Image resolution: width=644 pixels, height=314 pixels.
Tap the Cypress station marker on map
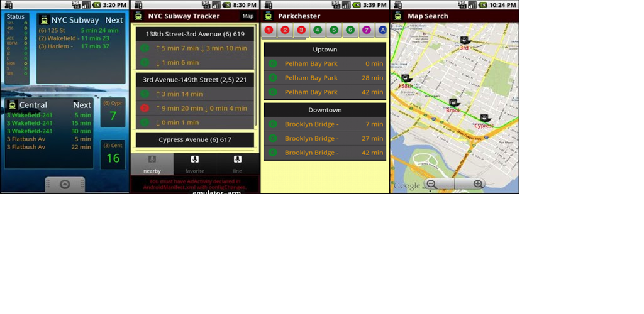[x=485, y=119]
